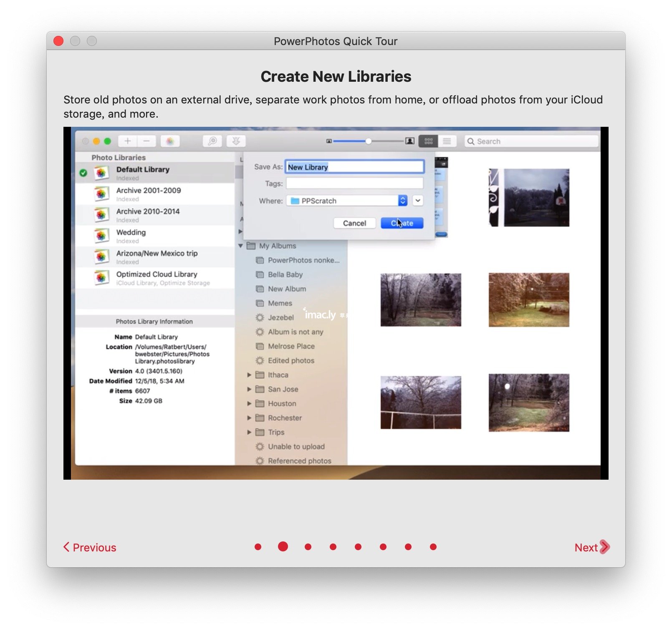Select the Archive 2001-2009 library icon
Screen dimensions: 672x629
[101, 194]
